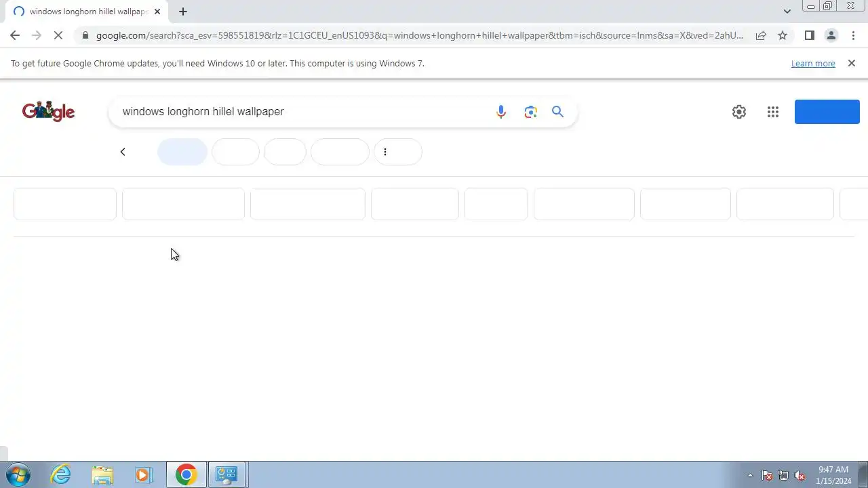Open the Google apps grid
The height and width of the screenshot is (488, 868).
click(773, 112)
